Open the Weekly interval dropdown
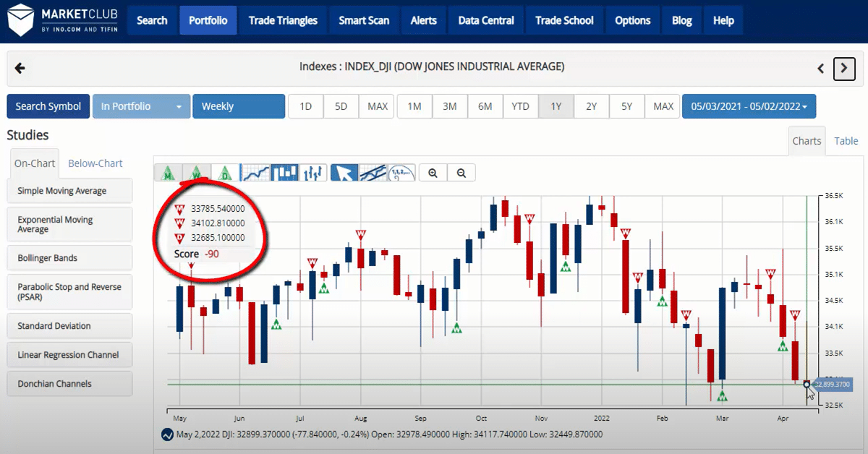Screen dimensions: 868x454 238,106
